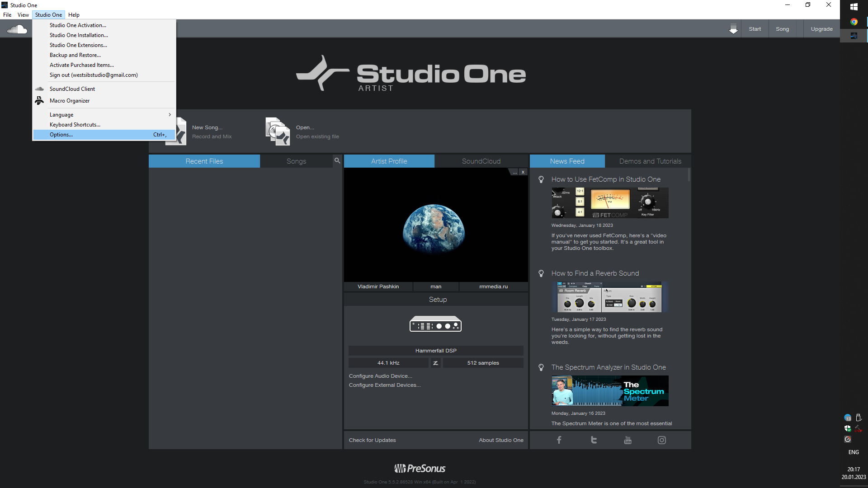The image size is (868, 488).
Task: Open the Twitter icon link
Action: point(594,440)
